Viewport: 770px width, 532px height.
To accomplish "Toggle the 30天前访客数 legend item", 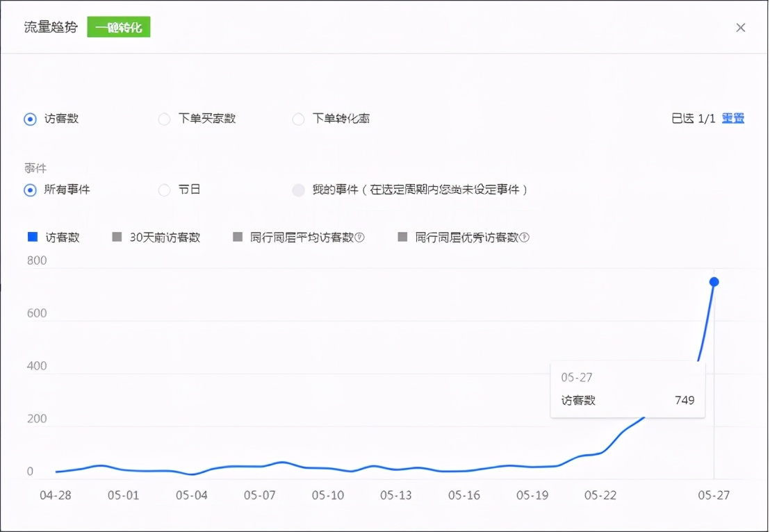I will [156, 237].
